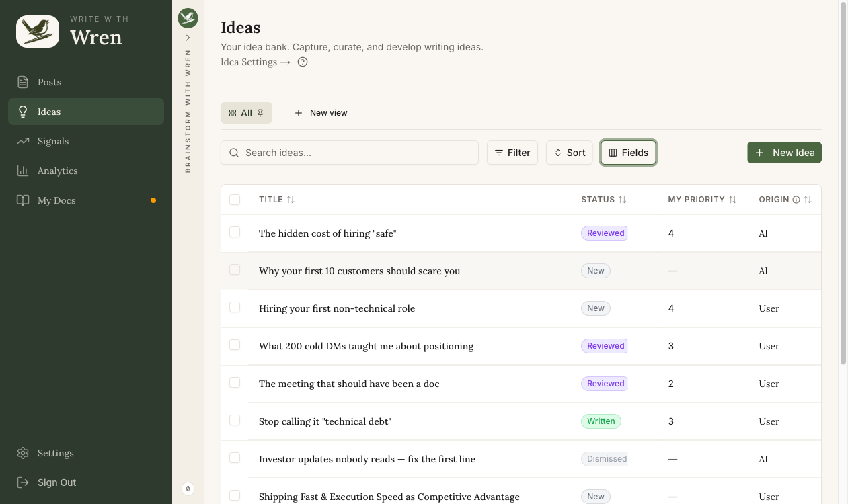Screen dimensions: 848x504
Task: Open My Docs in sidebar
Action: coord(86,200)
